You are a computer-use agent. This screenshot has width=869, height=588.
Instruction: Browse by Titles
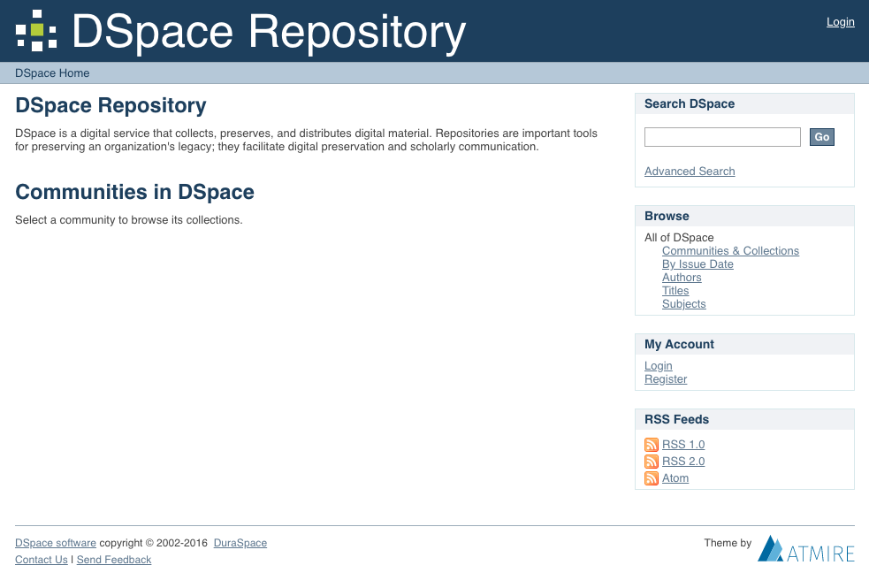[675, 291]
